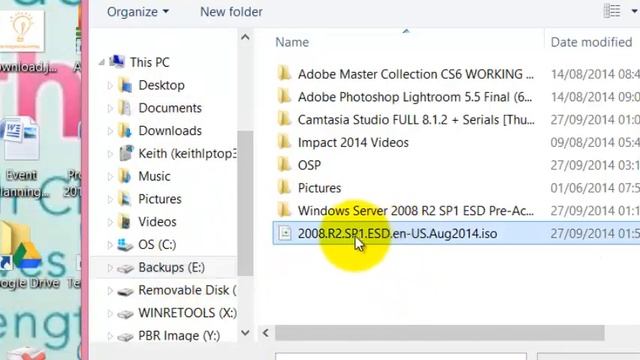Select Backups (E:) label in navigation tree
640x360 pixels.
tap(171, 268)
